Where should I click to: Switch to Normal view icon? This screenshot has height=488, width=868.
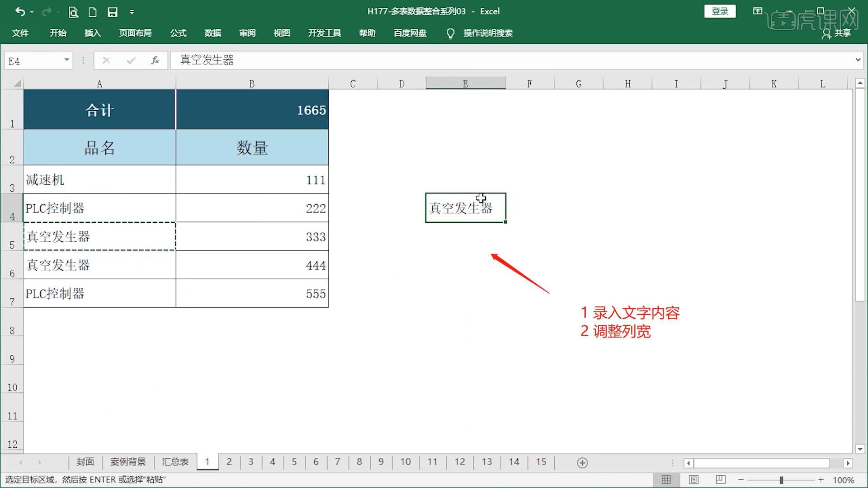666,480
